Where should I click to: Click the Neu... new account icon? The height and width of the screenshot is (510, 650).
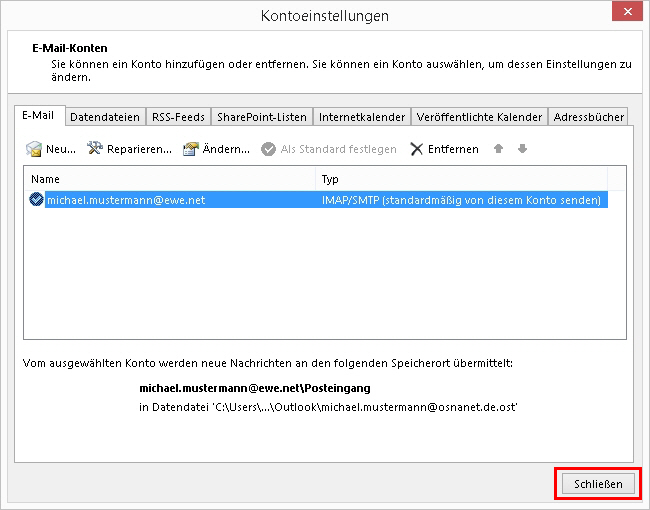click(34, 149)
